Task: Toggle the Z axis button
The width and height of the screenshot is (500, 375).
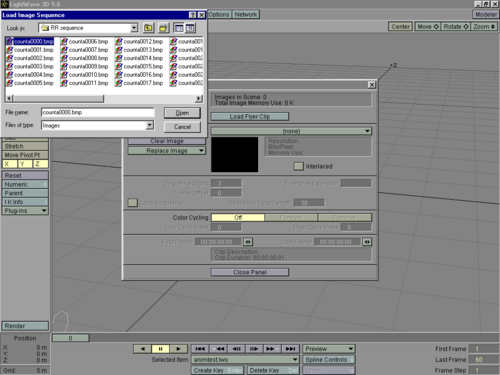Action: pyautogui.click(x=41, y=164)
